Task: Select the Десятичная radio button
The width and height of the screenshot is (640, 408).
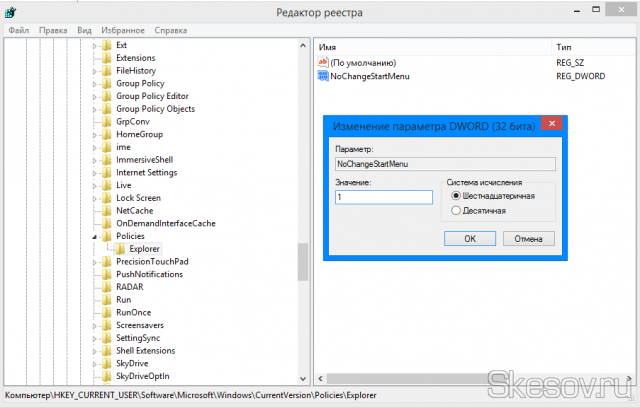Action: pyautogui.click(x=457, y=211)
